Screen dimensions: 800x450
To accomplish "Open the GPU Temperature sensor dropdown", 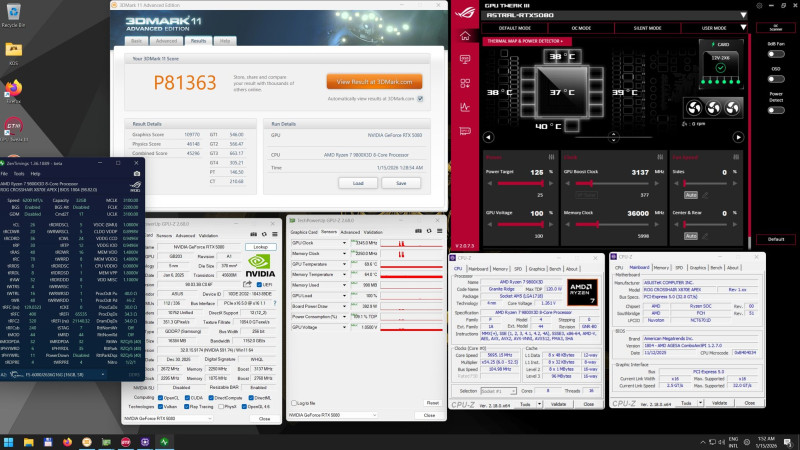I will point(344,264).
